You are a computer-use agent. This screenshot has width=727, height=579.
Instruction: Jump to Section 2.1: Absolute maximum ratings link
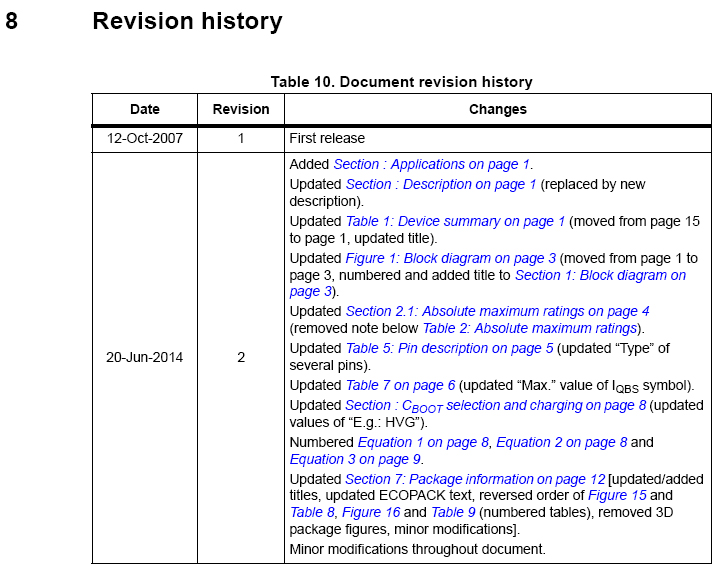pyautogui.click(x=497, y=311)
